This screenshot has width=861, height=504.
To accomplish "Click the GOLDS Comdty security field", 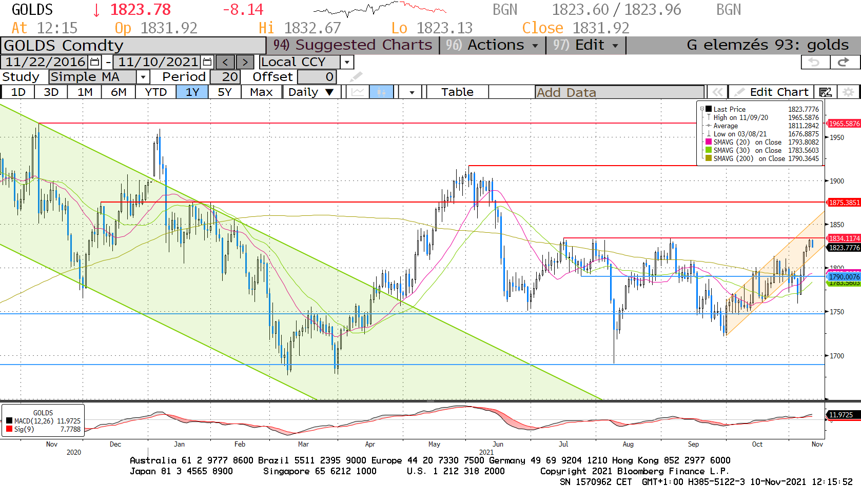I will (x=133, y=46).
